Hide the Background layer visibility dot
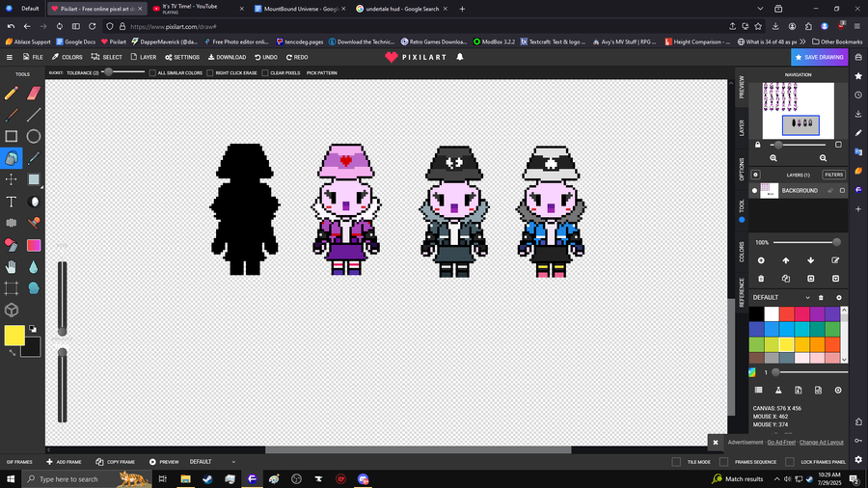This screenshot has width=868, height=488. pyautogui.click(x=754, y=191)
